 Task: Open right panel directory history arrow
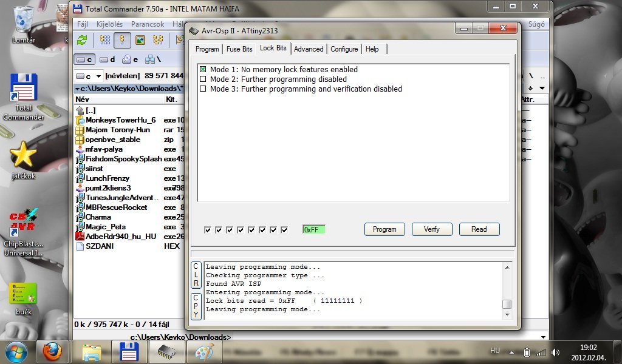pos(542,89)
